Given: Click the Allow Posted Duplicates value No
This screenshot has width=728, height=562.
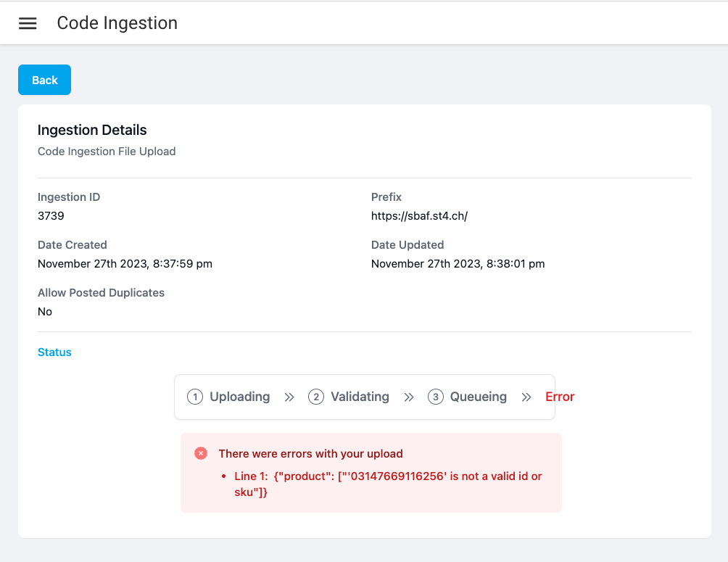Looking at the screenshot, I should (x=45, y=312).
